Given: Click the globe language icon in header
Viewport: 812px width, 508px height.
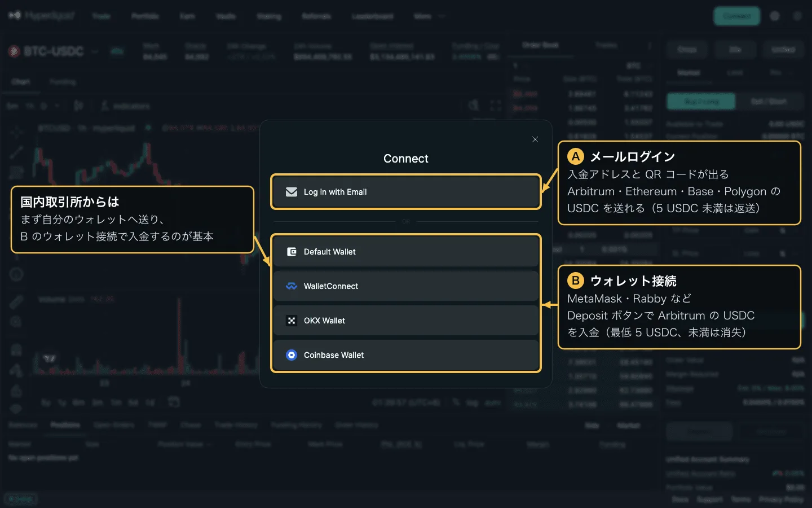Looking at the screenshot, I should point(775,16).
